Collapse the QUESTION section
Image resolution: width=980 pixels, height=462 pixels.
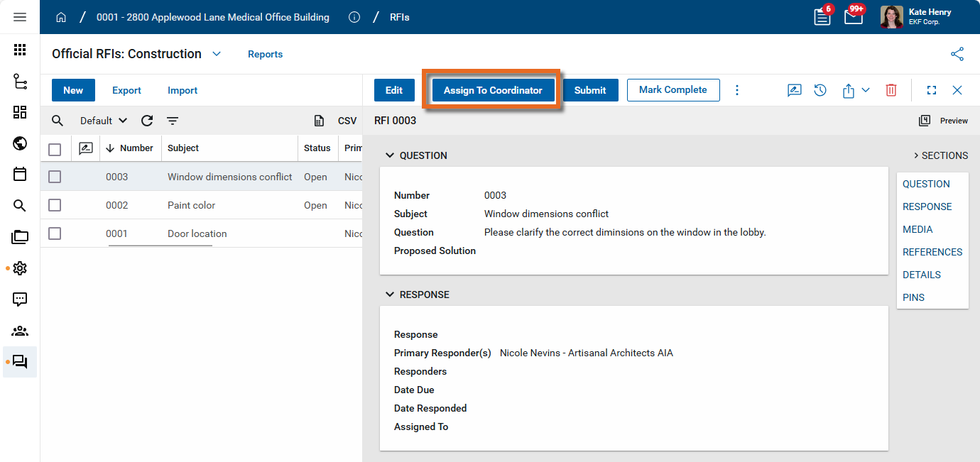[389, 155]
